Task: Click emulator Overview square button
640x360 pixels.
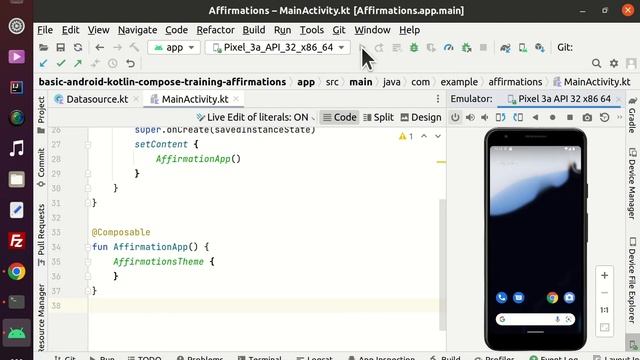Action: click(570, 118)
